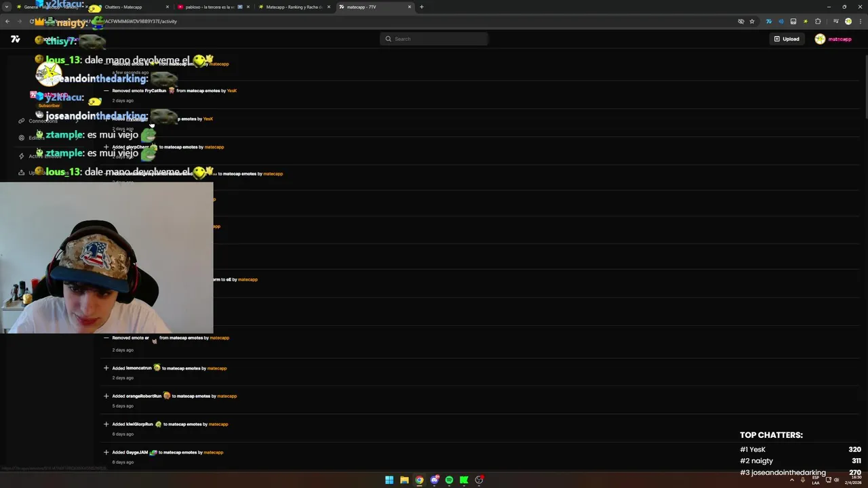The width and height of the screenshot is (868, 488).
Task: Switch to the Matecapp - Ranking y Racha tab
Action: point(294,7)
